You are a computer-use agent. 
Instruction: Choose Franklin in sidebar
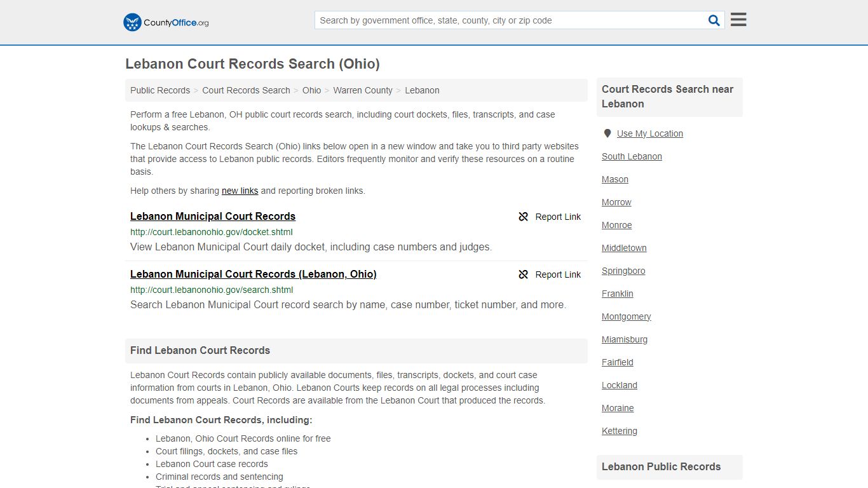click(618, 294)
